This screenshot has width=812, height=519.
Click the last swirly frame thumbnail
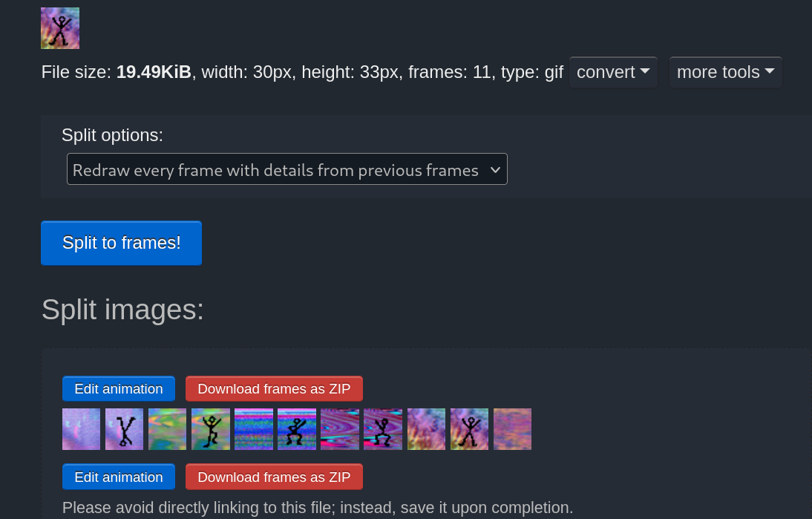click(512, 428)
